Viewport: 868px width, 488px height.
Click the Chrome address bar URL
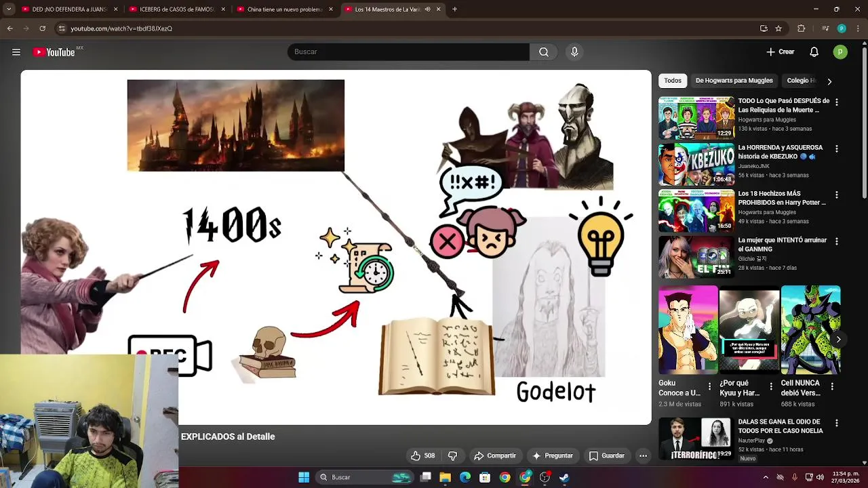(x=121, y=28)
